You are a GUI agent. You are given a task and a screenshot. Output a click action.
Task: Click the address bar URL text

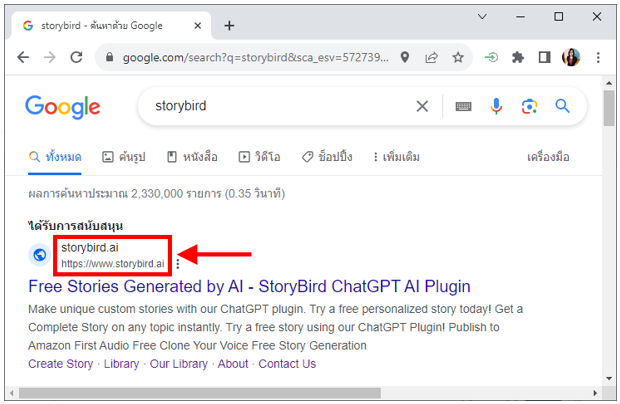(x=255, y=58)
